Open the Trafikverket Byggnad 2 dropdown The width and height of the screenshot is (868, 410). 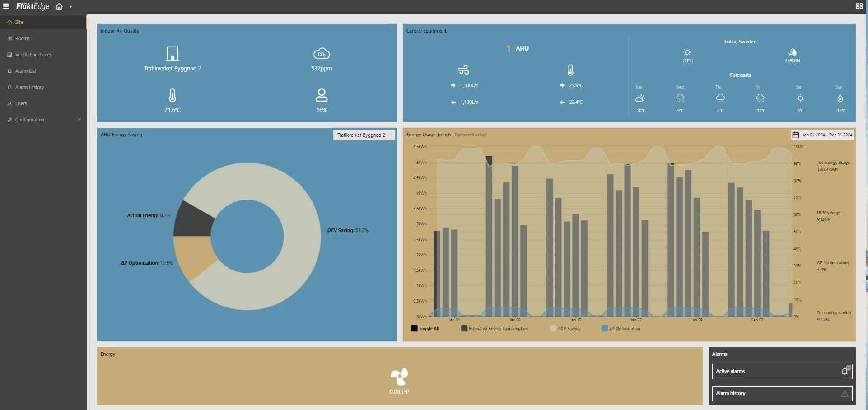(364, 135)
